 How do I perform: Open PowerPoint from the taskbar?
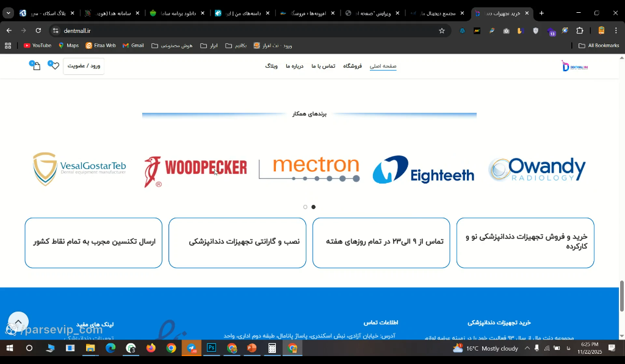point(252,348)
